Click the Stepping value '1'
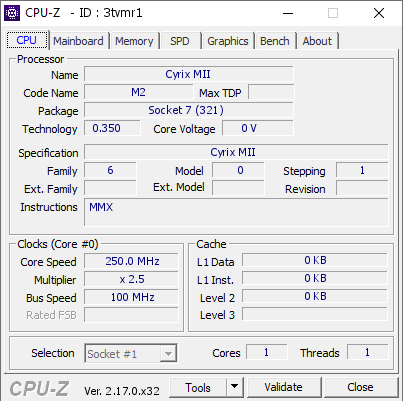The image size is (403, 401). click(362, 170)
